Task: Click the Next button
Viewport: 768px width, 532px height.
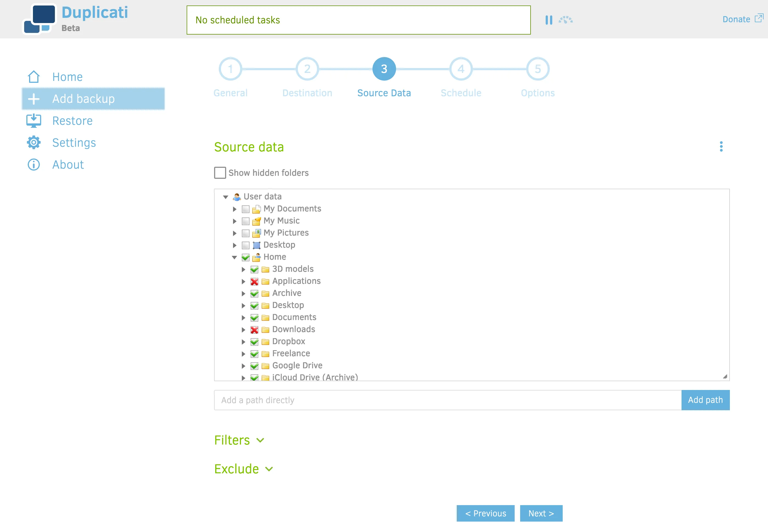Action: (541, 513)
